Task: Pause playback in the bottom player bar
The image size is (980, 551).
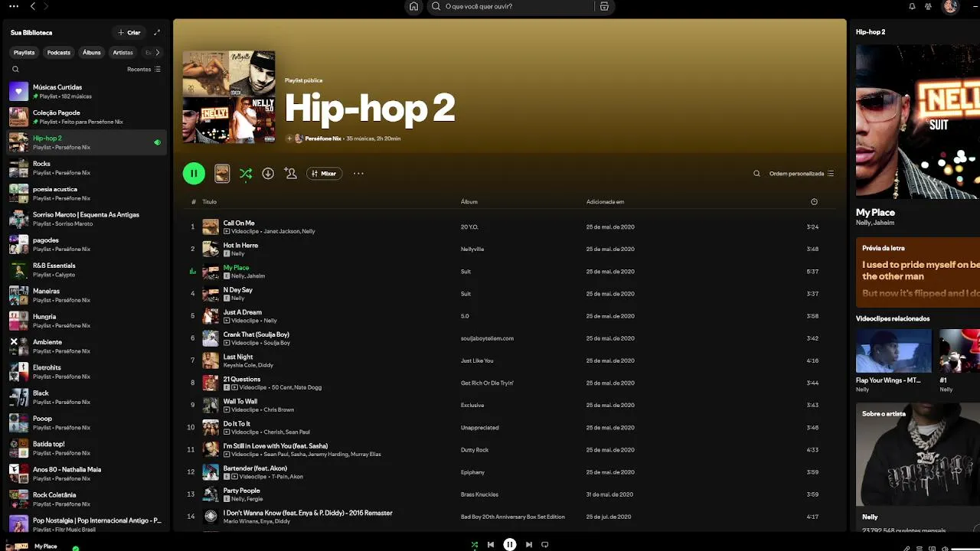Action: tap(510, 545)
